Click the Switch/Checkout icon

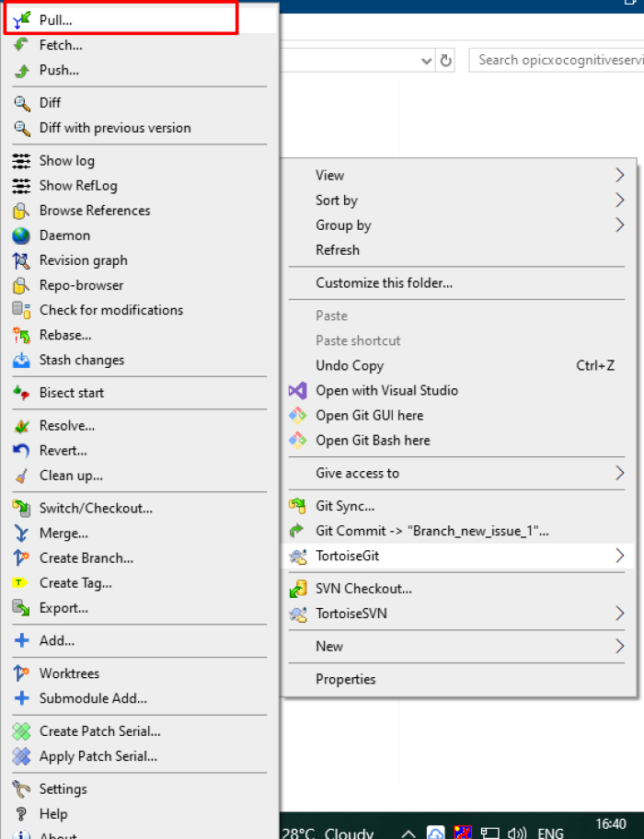(x=21, y=509)
